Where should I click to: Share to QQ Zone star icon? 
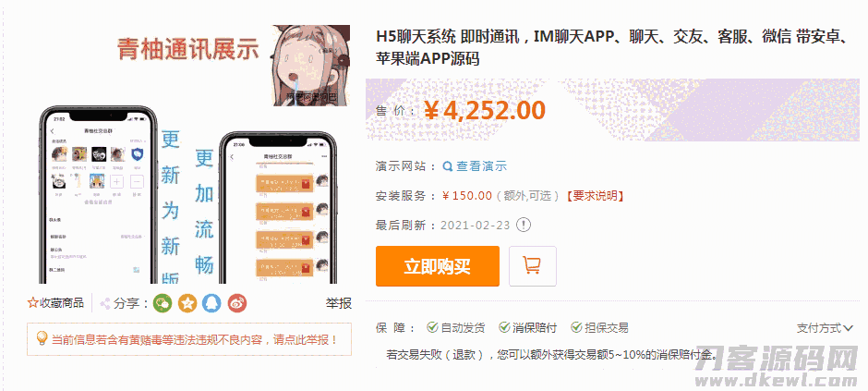[x=187, y=303]
